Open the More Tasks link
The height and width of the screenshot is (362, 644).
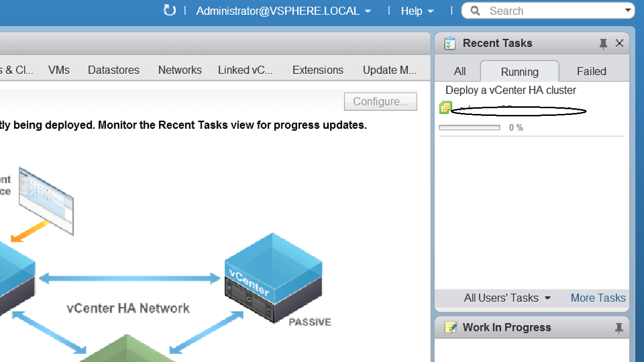pos(598,298)
